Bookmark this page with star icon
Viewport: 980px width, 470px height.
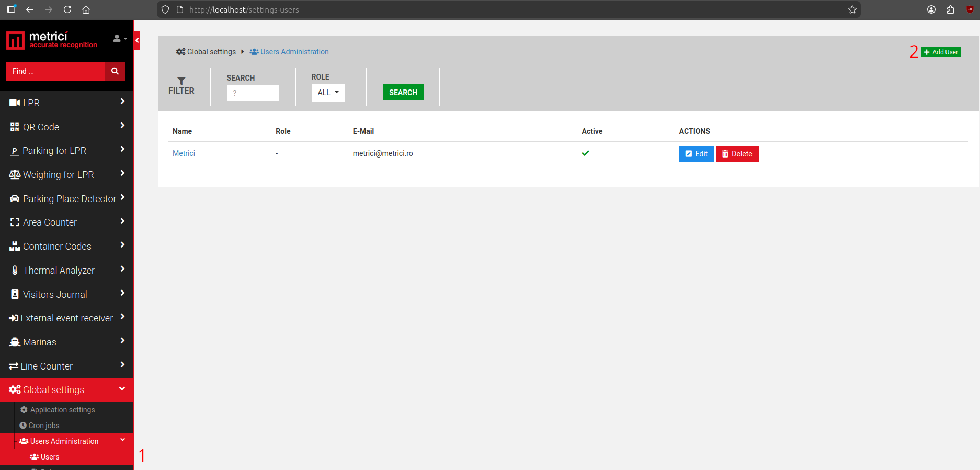point(852,9)
